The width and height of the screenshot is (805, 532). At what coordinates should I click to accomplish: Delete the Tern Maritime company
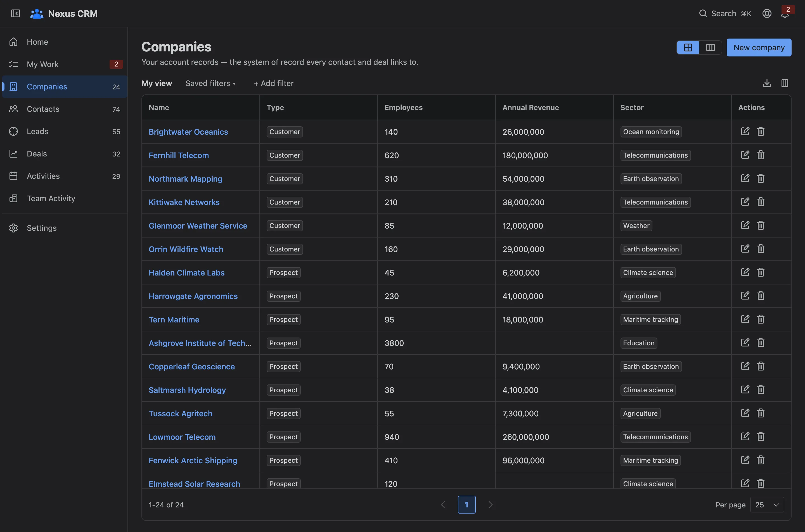(x=761, y=319)
